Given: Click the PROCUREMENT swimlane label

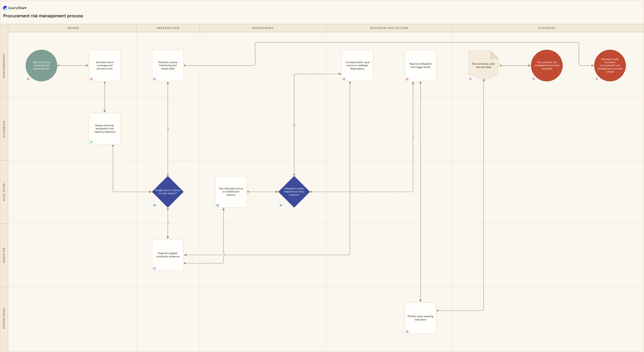Looking at the screenshot, I should 4,66.
